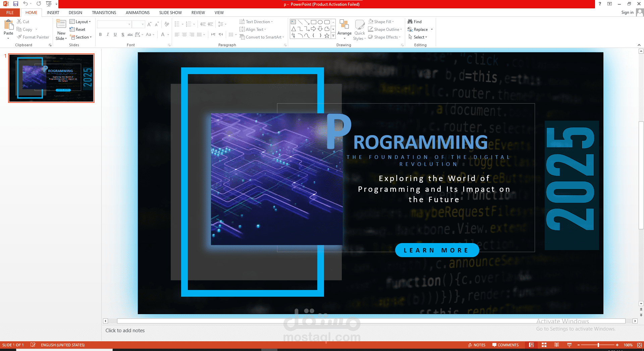Switch to Slide Sorter view in the status bar
The image size is (644, 351).
(x=544, y=345)
